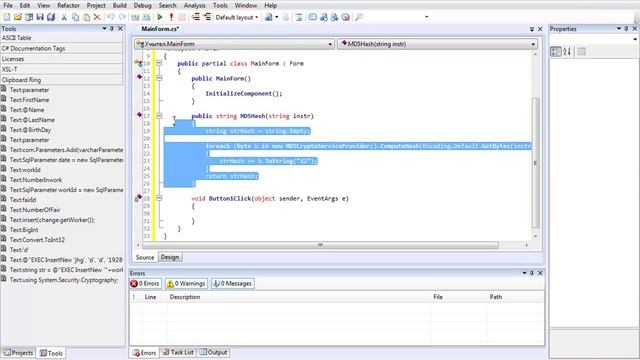Switch to the Task List tab
The width and height of the screenshot is (640, 360).
pyautogui.click(x=178, y=352)
